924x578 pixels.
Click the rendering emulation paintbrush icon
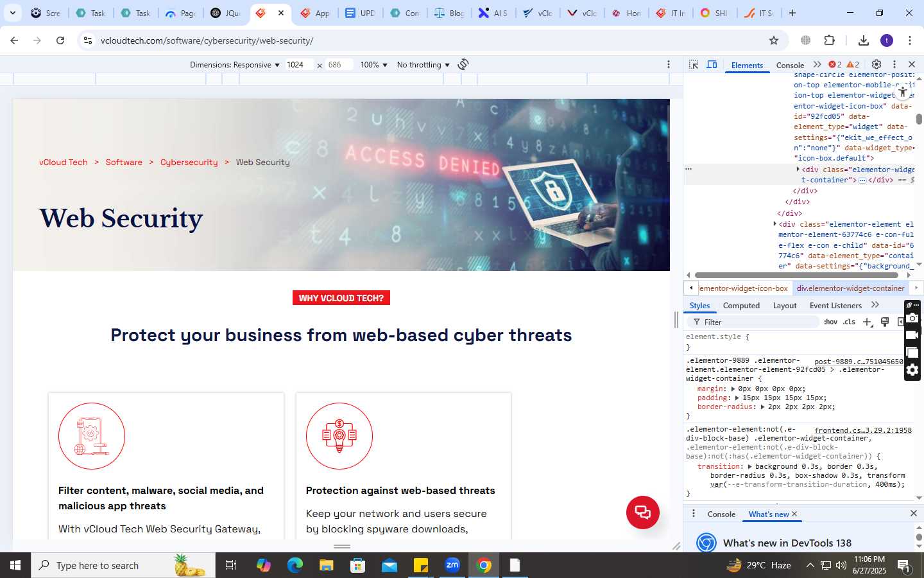point(885,322)
